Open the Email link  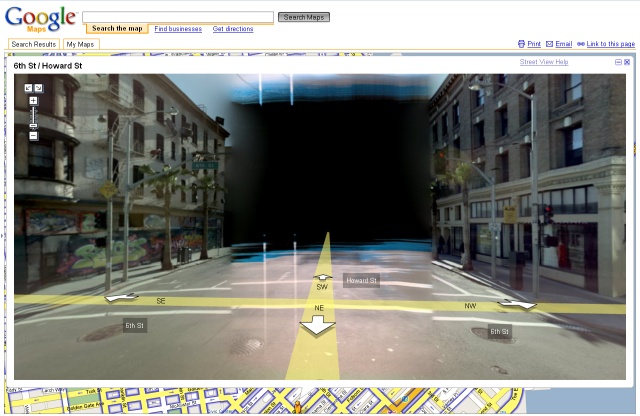pyautogui.click(x=558, y=44)
